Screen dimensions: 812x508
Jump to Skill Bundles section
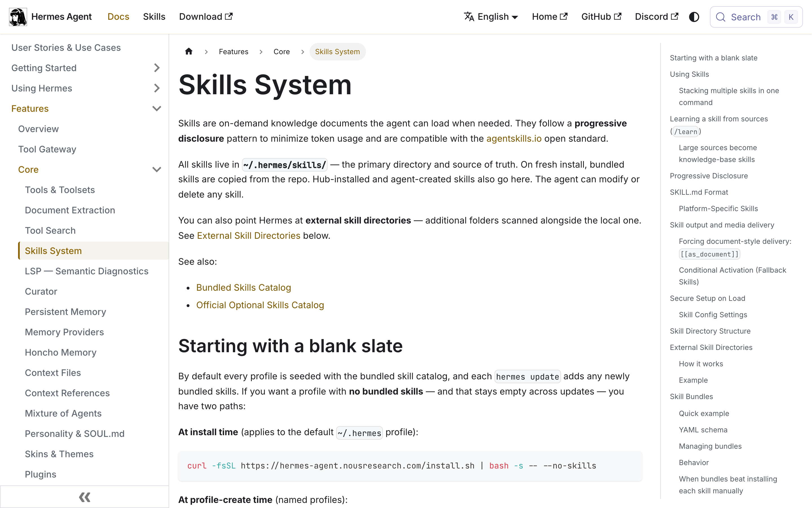tap(691, 397)
